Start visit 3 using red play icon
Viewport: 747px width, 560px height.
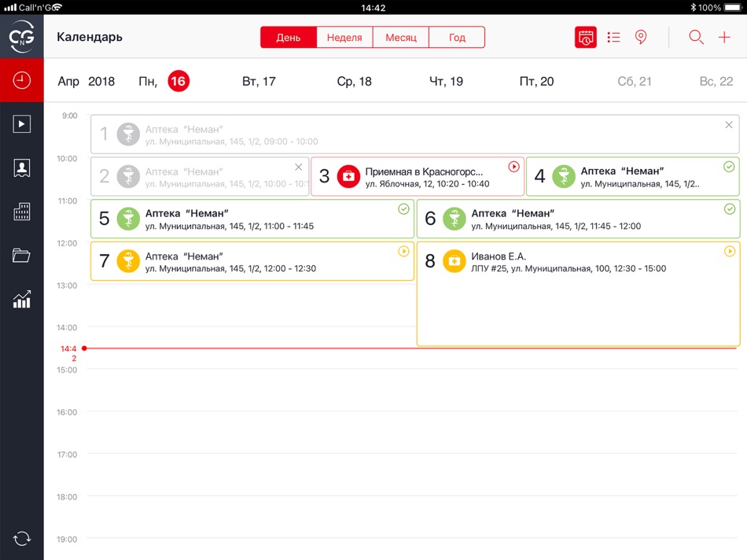pyautogui.click(x=513, y=167)
